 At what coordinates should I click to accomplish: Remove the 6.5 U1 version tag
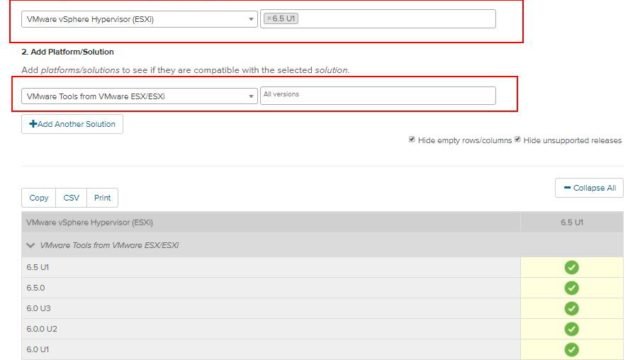point(269,19)
